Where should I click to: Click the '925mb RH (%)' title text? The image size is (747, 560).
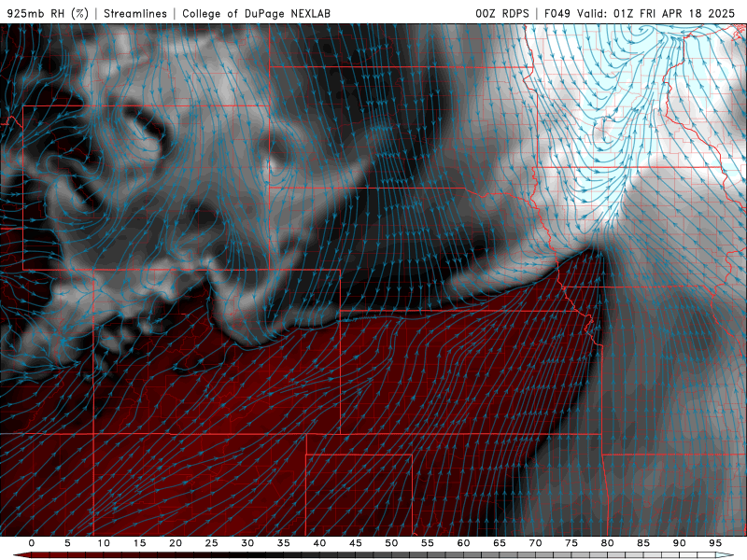[x=48, y=13]
